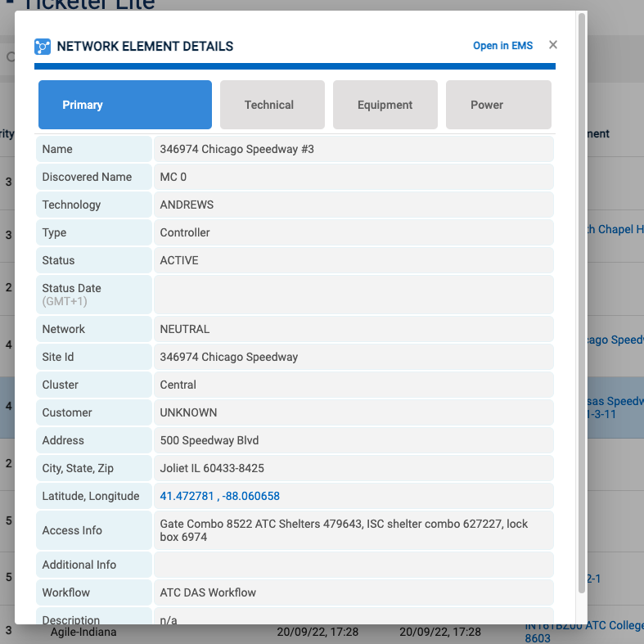Click the Address value 500 Speedway Blvd

[209, 440]
